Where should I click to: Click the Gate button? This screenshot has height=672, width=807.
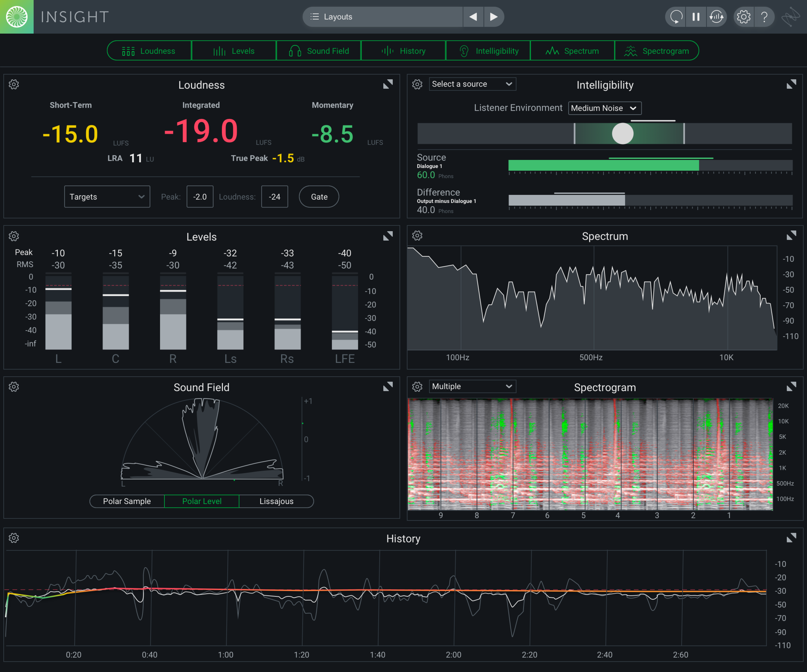click(x=318, y=196)
